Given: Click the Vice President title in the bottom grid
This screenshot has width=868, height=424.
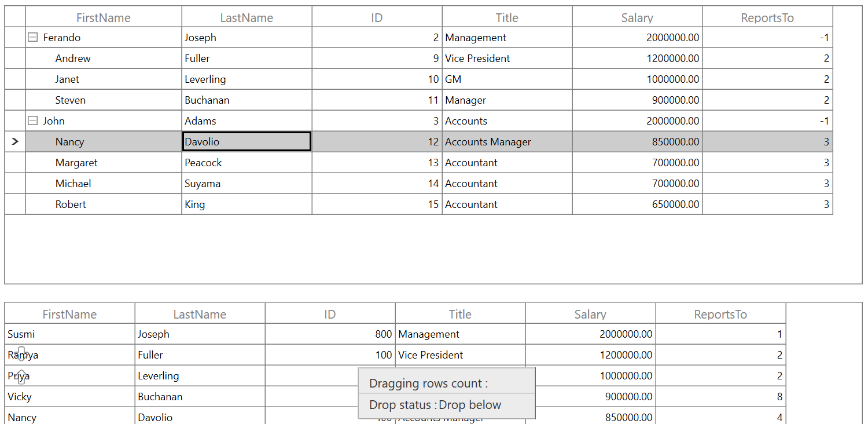Looking at the screenshot, I should (461, 355).
